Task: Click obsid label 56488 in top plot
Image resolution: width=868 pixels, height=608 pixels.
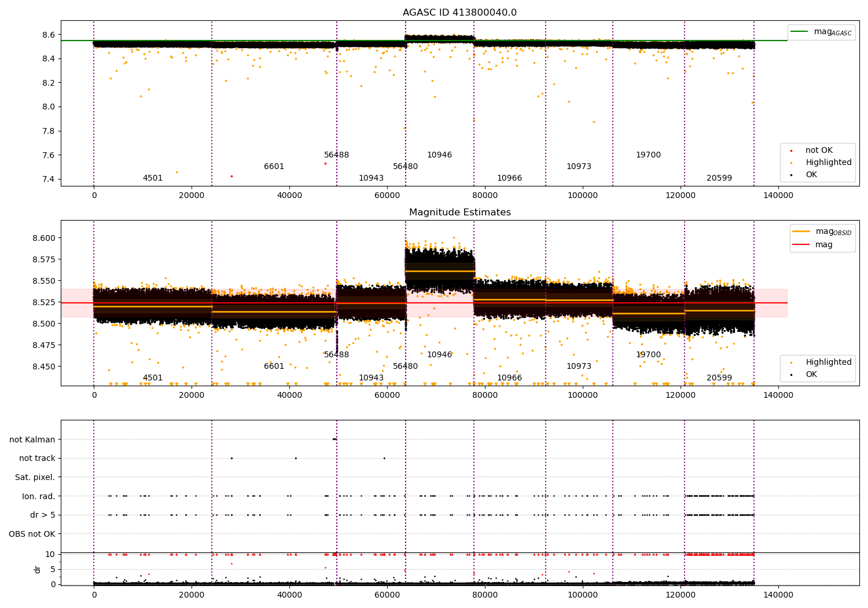Action: pos(337,155)
